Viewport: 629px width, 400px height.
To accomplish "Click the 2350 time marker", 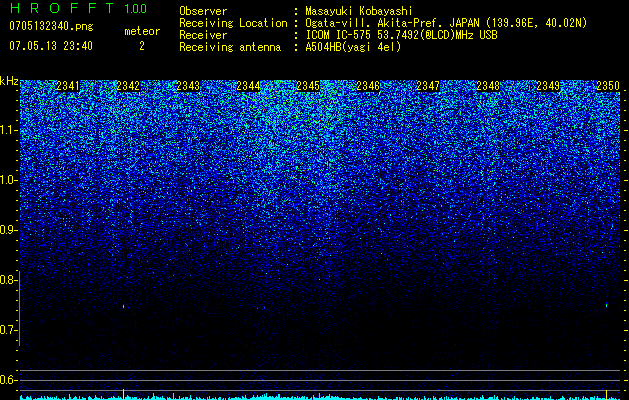I will click(608, 86).
